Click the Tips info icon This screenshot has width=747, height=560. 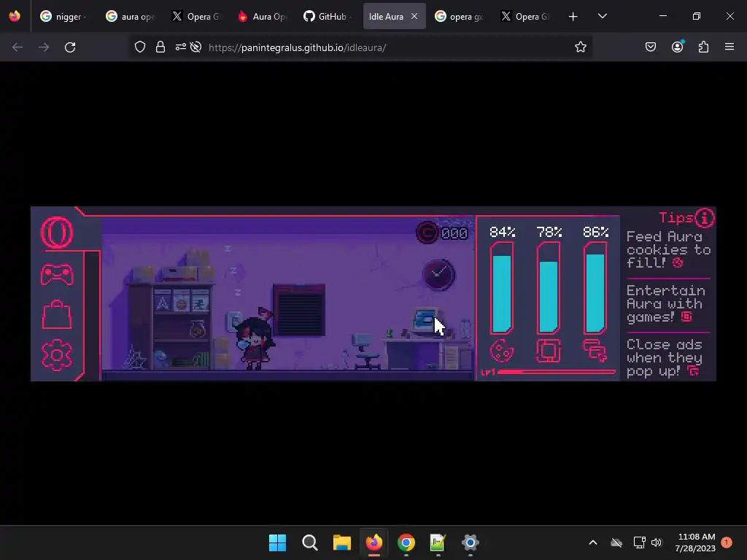pos(704,218)
